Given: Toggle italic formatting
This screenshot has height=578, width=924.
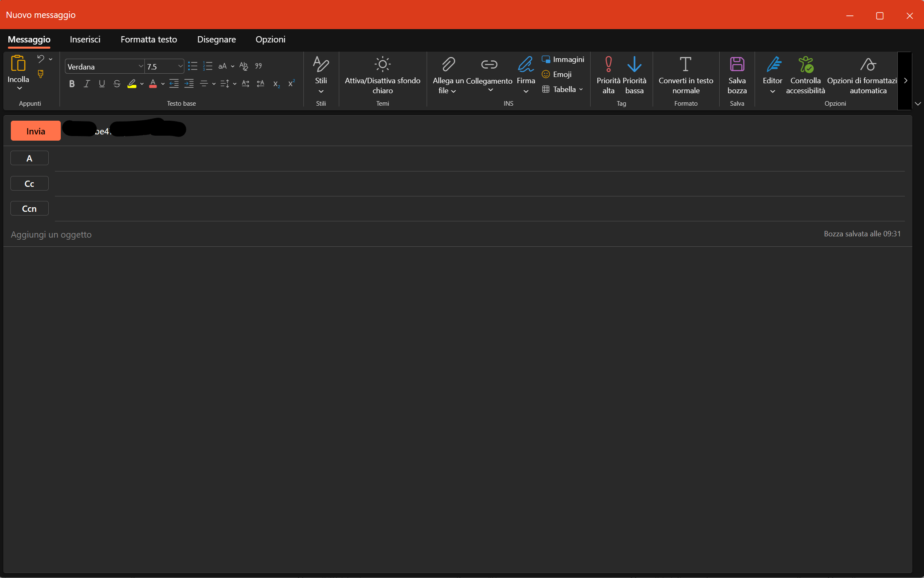Looking at the screenshot, I should (87, 84).
